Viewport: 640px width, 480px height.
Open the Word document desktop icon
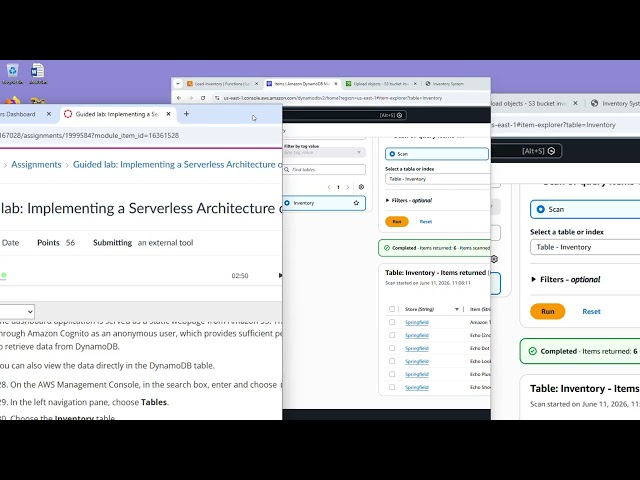point(37,71)
